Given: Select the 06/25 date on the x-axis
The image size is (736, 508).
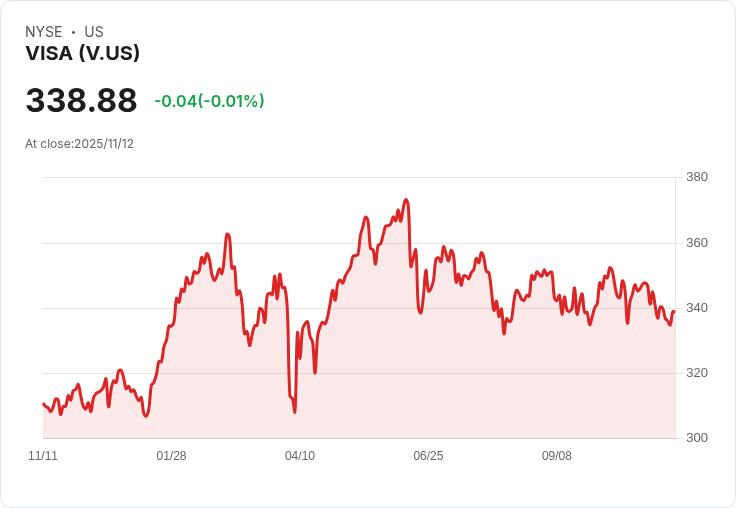Looking at the screenshot, I should coord(428,456).
